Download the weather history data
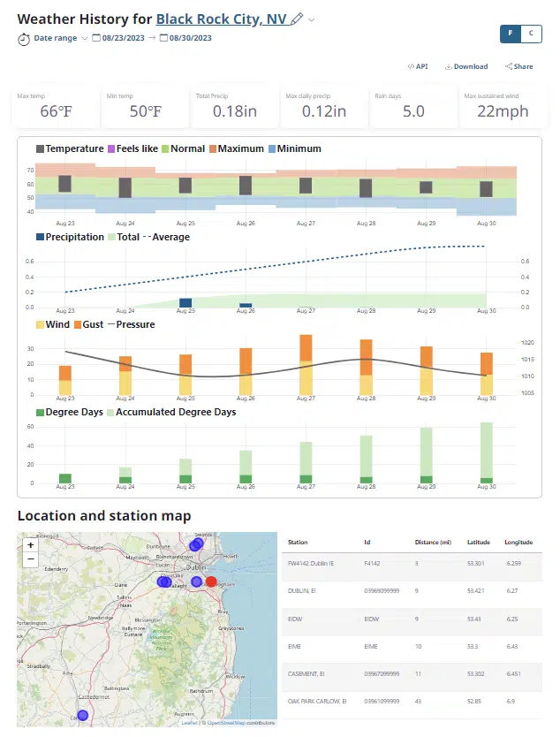The height and width of the screenshot is (737, 560). pyautogui.click(x=466, y=66)
